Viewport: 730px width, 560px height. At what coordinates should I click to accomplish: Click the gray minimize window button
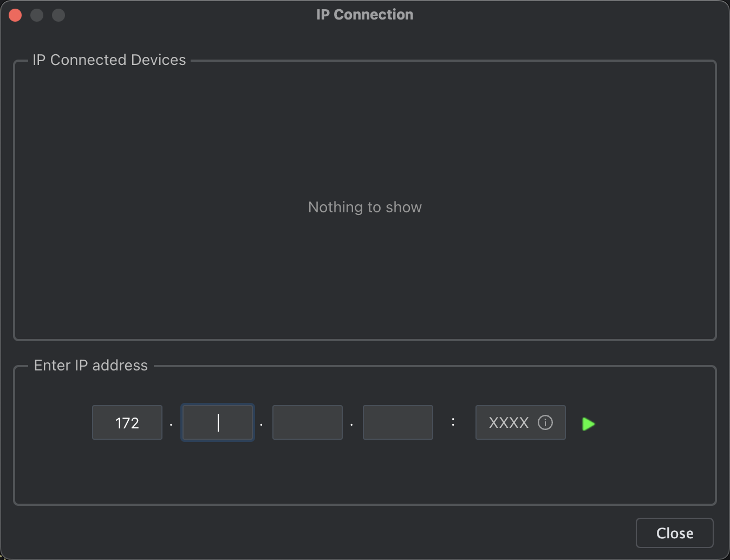pyautogui.click(x=37, y=15)
